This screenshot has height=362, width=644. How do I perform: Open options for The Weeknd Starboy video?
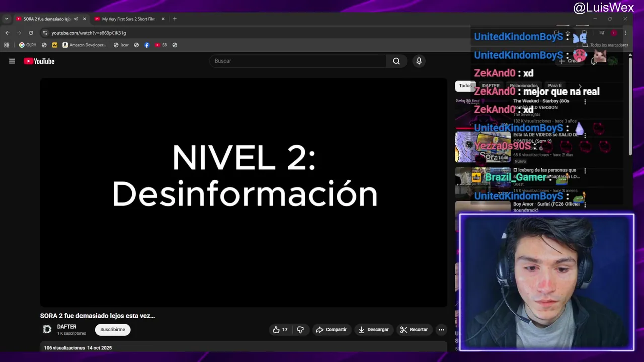[x=585, y=102]
